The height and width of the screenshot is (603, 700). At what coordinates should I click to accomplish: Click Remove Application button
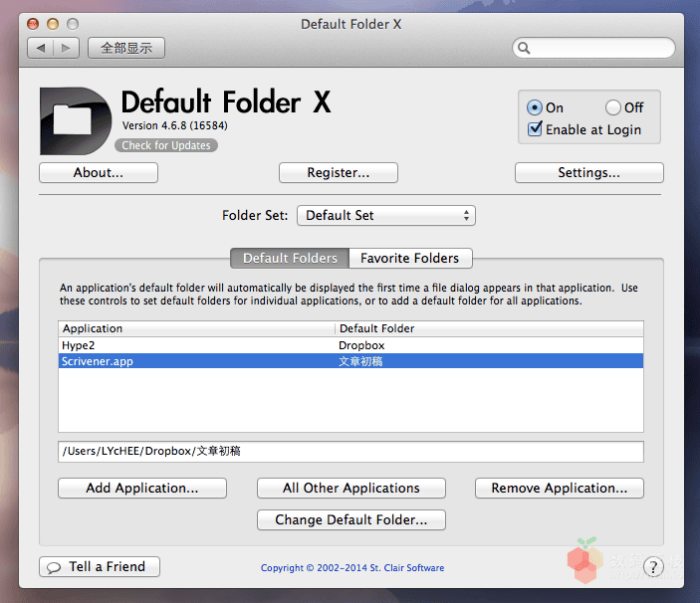(x=560, y=488)
